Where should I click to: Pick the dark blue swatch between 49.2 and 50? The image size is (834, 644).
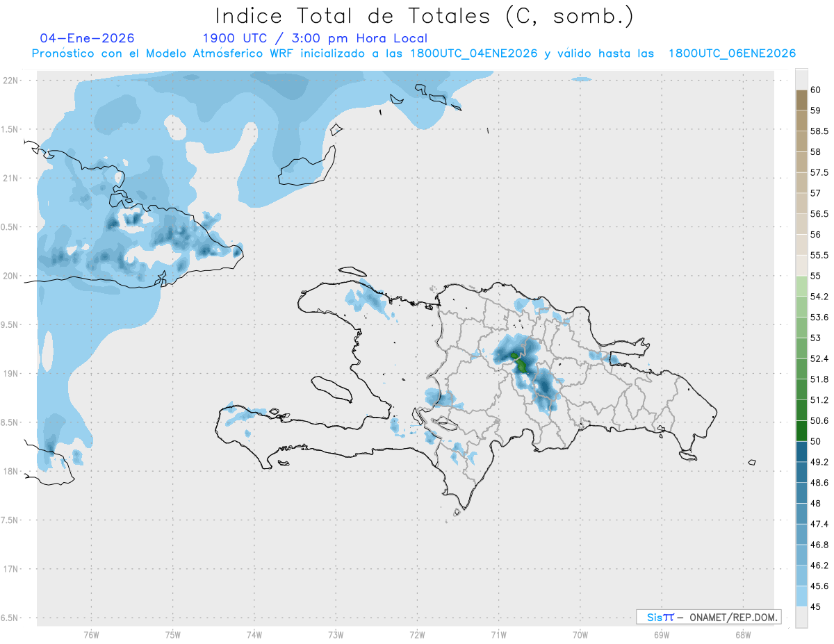[801, 452]
